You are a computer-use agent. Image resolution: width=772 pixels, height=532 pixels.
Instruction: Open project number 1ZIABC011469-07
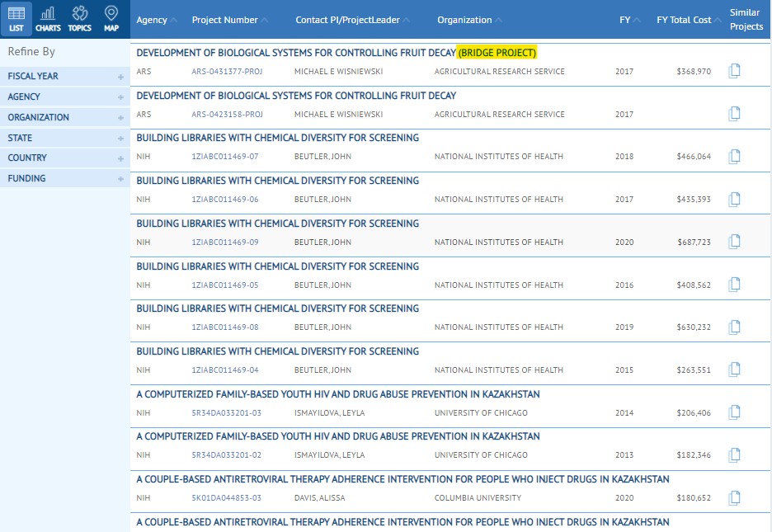pyautogui.click(x=225, y=157)
